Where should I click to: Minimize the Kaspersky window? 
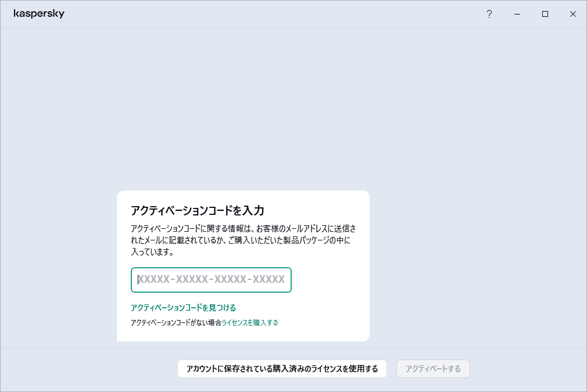[x=517, y=14]
